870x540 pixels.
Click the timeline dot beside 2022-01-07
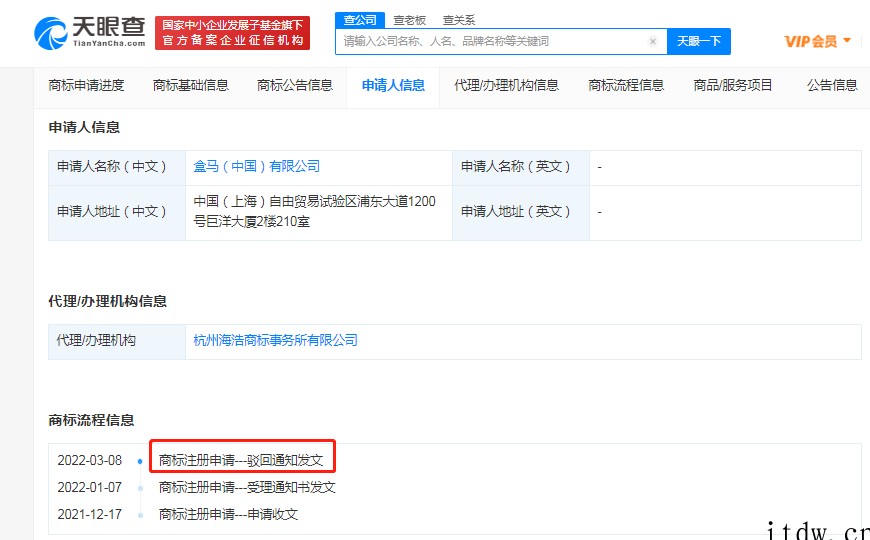140,488
